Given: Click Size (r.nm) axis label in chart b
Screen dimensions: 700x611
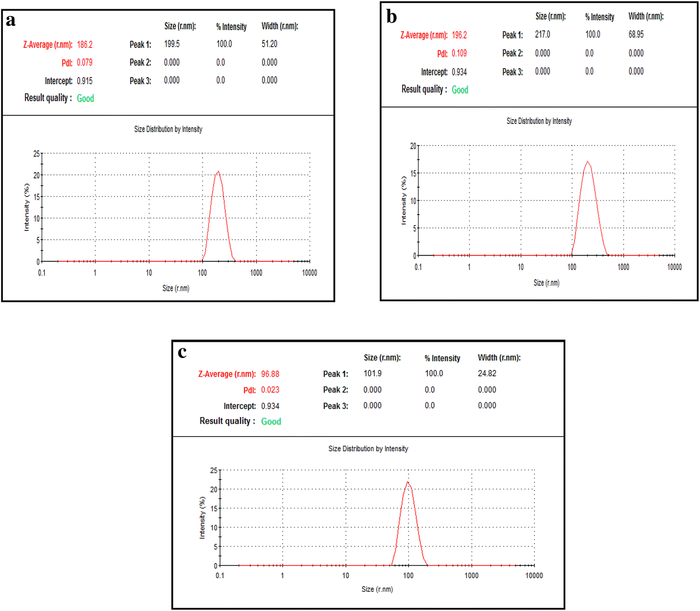Looking at the screenshot, I should tap(547, 283).
